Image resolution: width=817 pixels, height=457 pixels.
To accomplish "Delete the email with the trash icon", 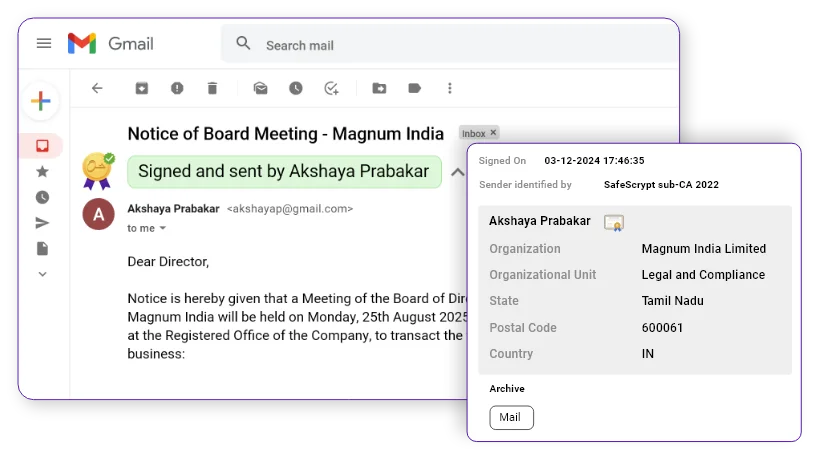I will click(x=212, y=88).
